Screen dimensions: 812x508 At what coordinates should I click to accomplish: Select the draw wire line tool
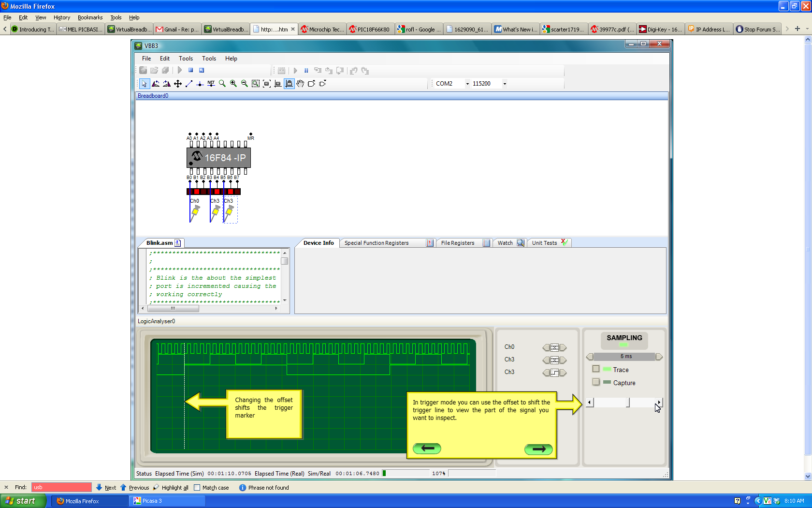(189, 84)
